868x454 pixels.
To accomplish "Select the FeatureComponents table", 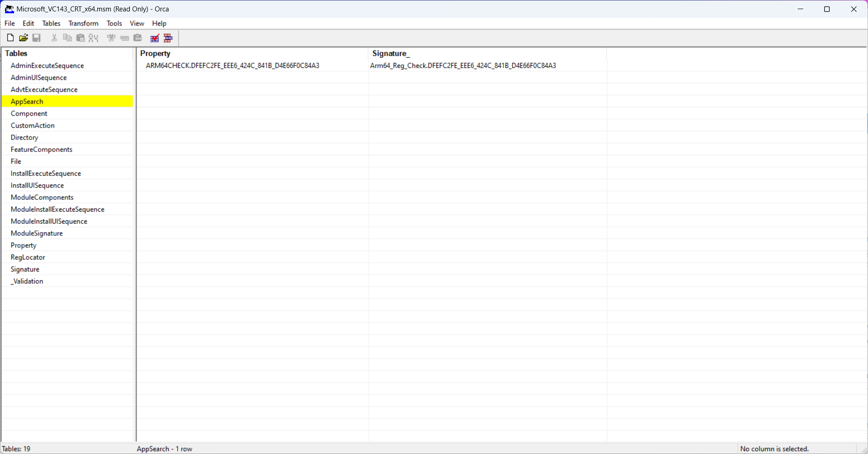I will (68, 150).
